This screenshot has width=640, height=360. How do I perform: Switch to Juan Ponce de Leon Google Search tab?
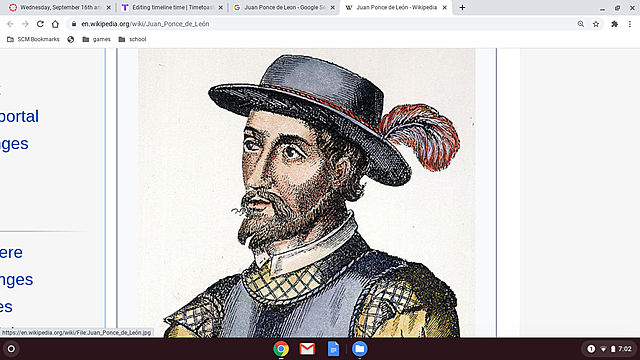coord(284,7)
